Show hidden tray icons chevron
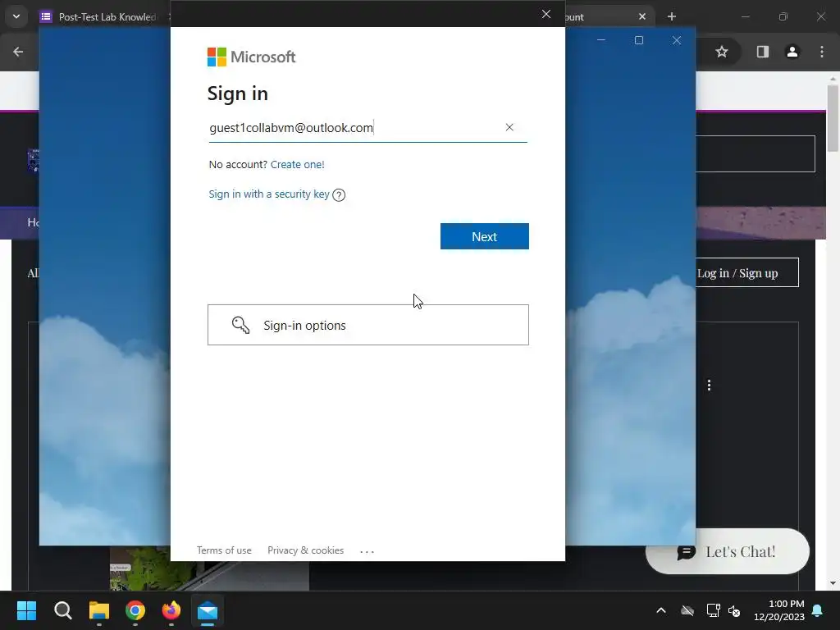 point(661,610)
